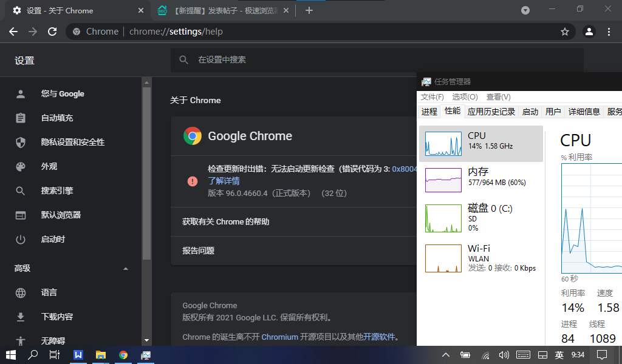
Task: Open the WPS Word taskbar icon
Action: point(78,355)
